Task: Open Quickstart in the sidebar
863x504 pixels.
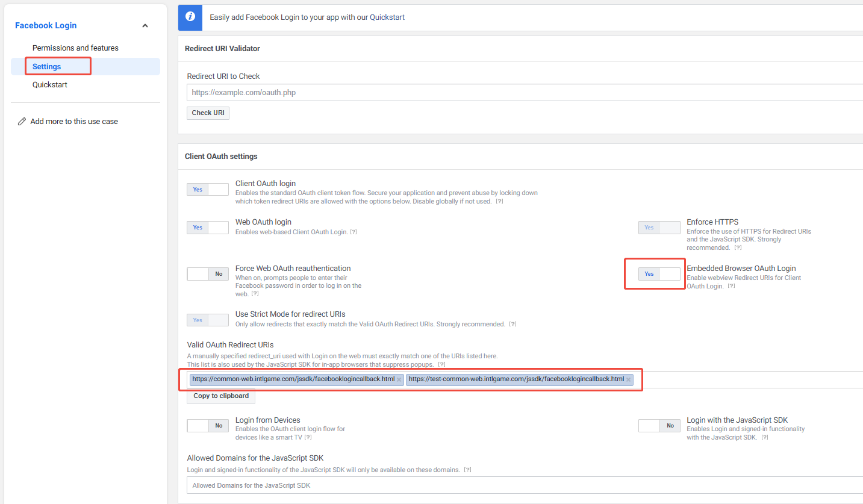Action: [50, 85]
